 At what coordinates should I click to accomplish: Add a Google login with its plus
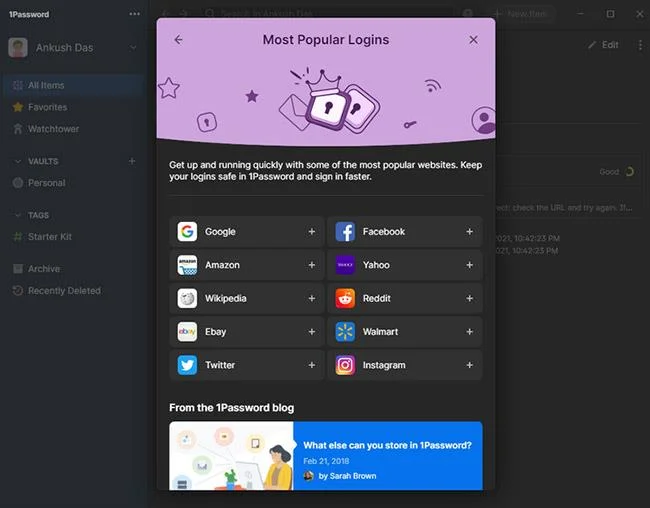point(312,231)
